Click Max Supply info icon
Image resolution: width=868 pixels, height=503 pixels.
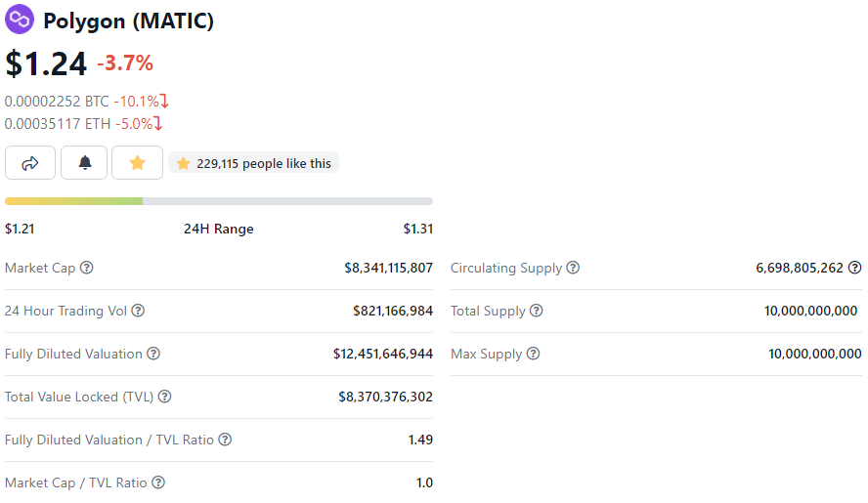point(533,354)
